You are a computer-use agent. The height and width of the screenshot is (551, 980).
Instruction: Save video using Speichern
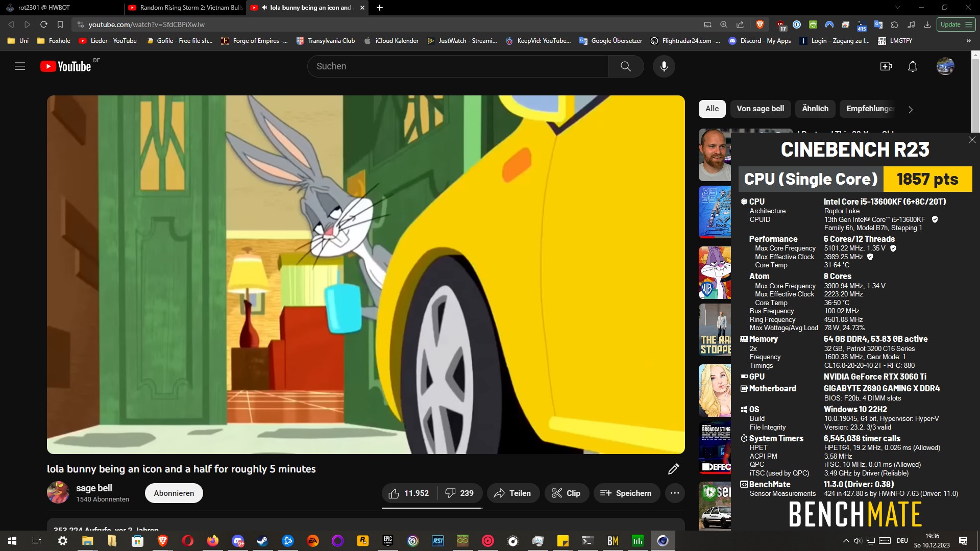(x=626, y=493)
